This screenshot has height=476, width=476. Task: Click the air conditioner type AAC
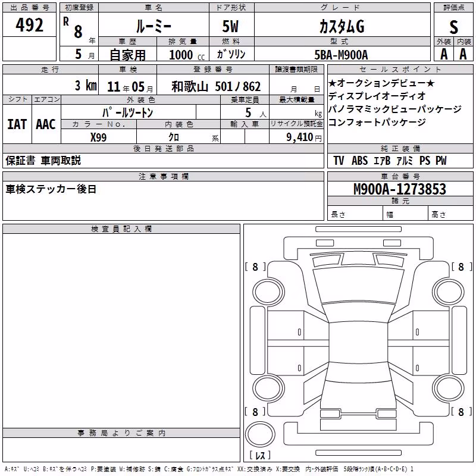point(46,124)
